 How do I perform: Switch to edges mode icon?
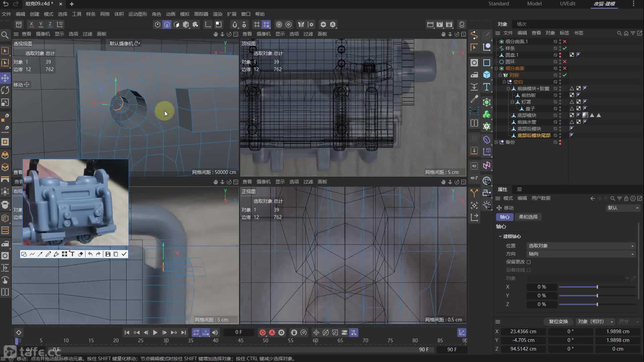167,24
